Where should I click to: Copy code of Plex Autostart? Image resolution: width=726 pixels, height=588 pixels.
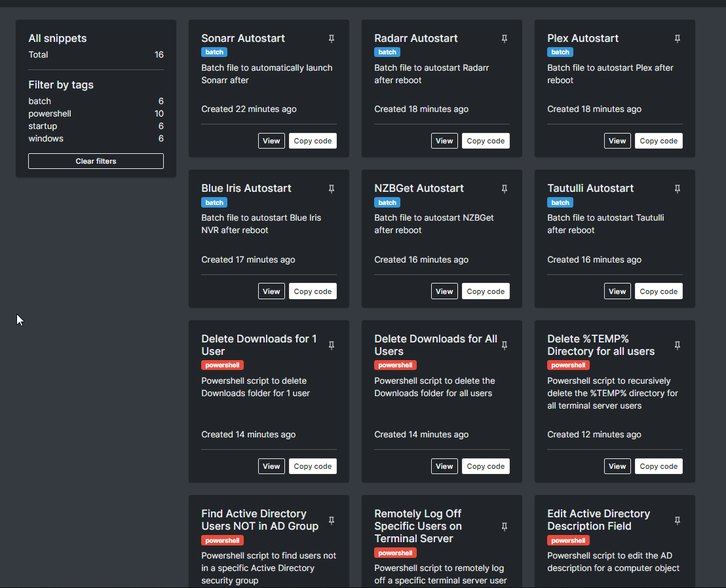(659, 141)
